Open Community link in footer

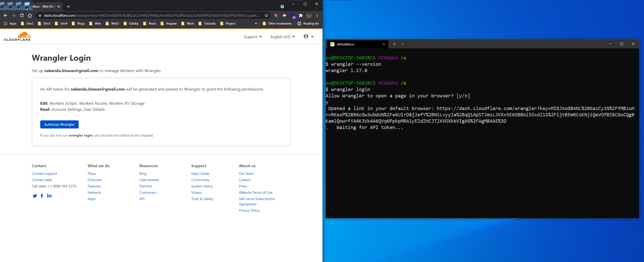click(x=200, y=180)
